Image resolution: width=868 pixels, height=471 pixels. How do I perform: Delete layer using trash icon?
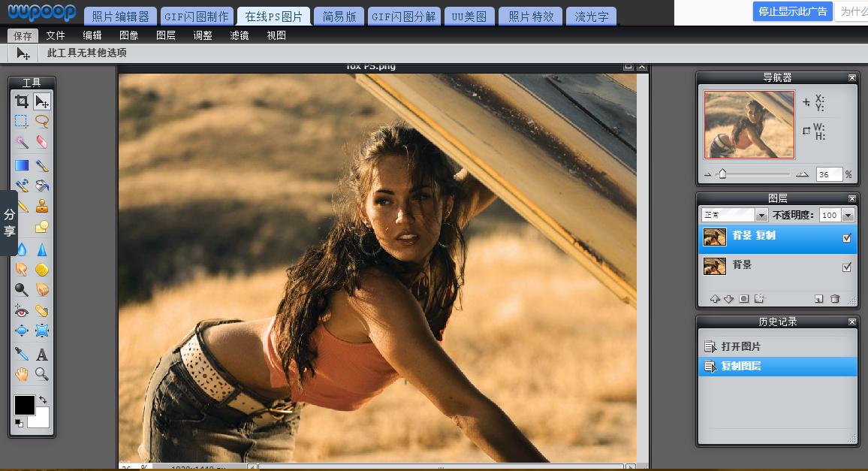click(x=835, y=299)
